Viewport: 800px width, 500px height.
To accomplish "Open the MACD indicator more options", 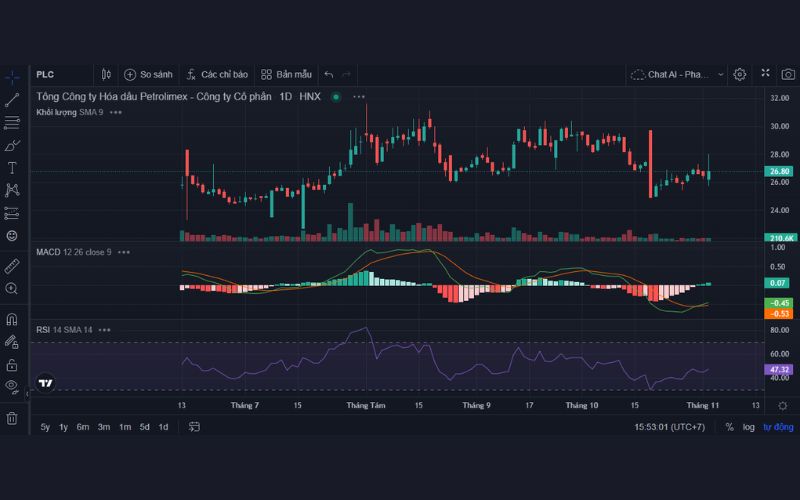I will tap(124, 252).
